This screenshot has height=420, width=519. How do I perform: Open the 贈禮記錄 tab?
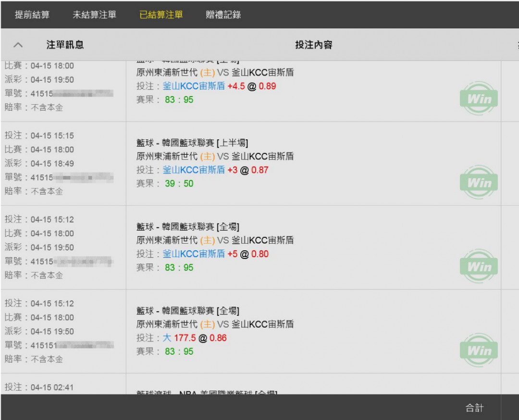223,14
